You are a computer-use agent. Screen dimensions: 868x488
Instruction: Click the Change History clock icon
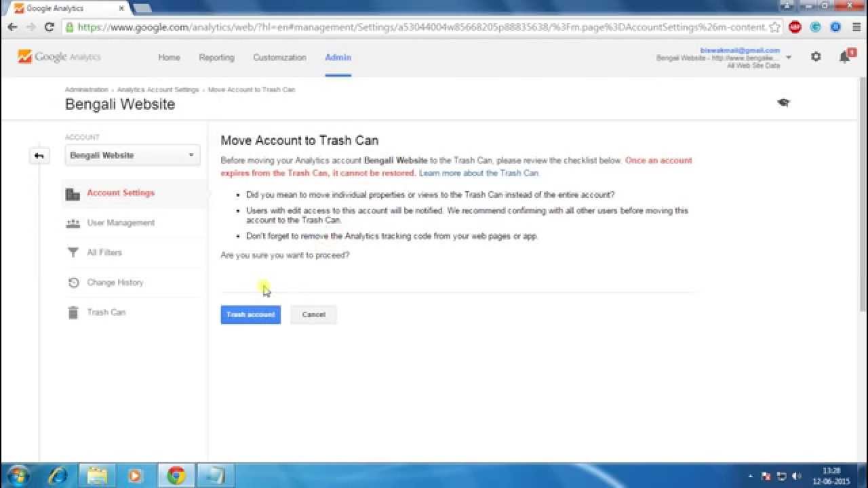(73, 283)
